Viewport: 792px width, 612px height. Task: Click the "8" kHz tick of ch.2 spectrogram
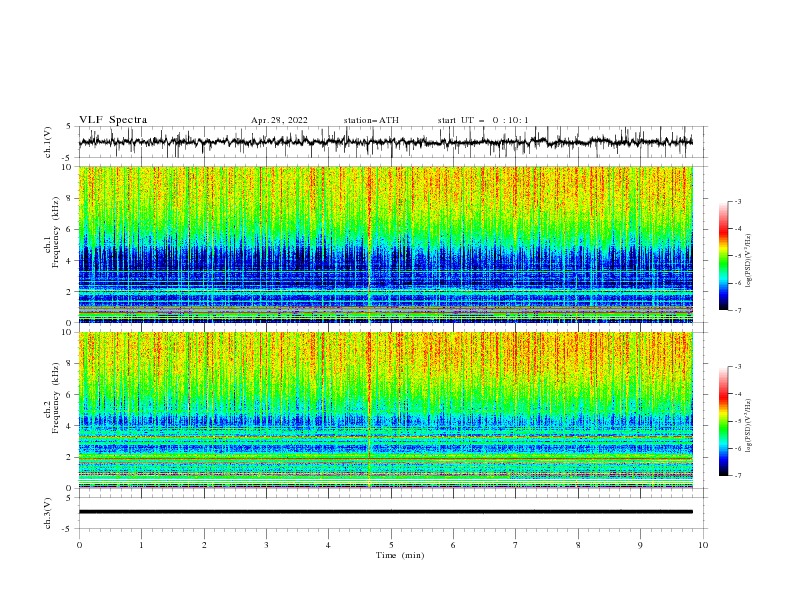(69, 364)
